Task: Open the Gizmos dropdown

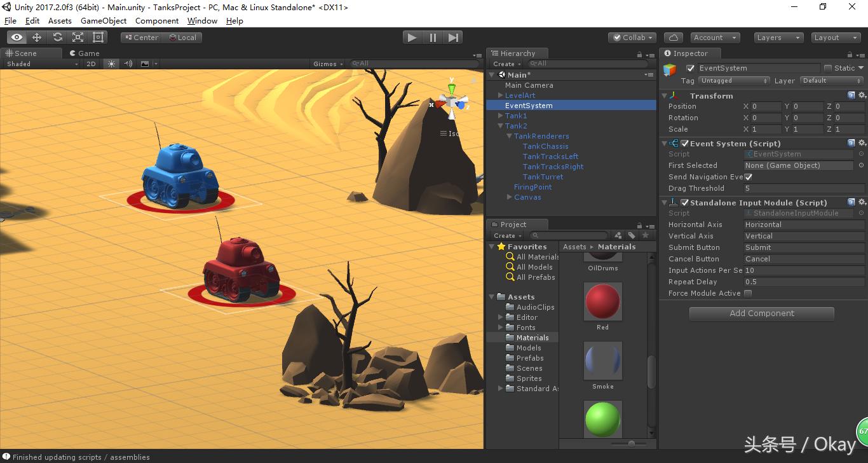Action: 327,64
